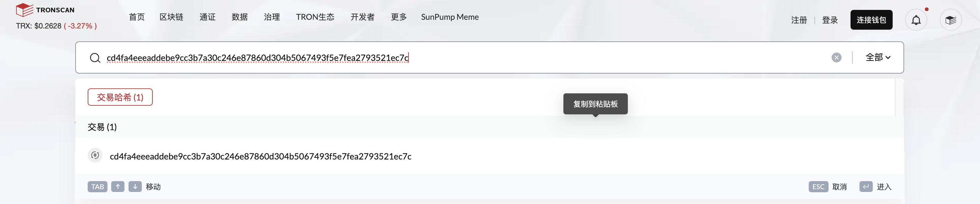The width and height of the screenshot is (980, 204).
Task: Open the 区块链 menu
Action: 172,17
